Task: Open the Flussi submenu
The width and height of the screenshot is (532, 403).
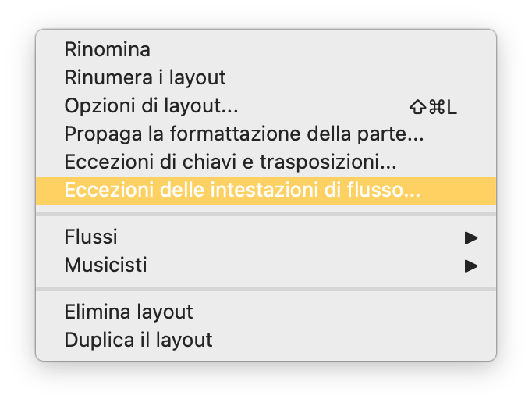Action: (x=91, y=236)
